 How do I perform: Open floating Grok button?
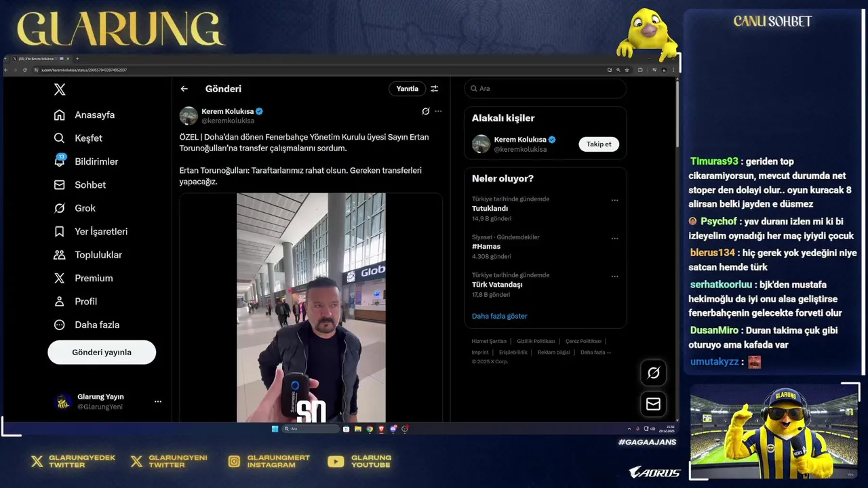[x=654, y=373]
